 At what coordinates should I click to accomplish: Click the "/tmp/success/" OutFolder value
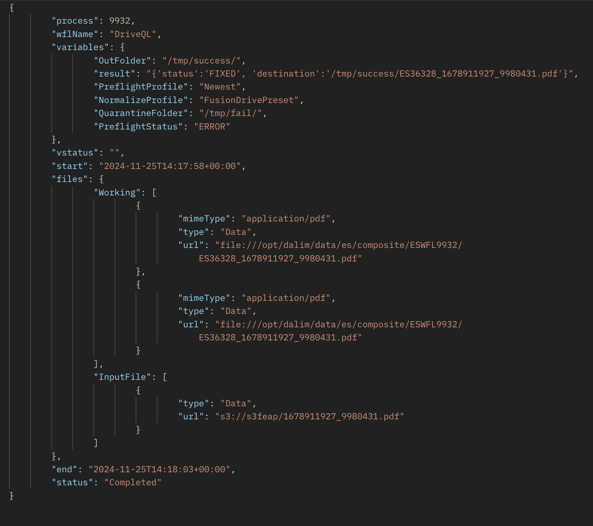pyautogui.click(x=202, y=61)
